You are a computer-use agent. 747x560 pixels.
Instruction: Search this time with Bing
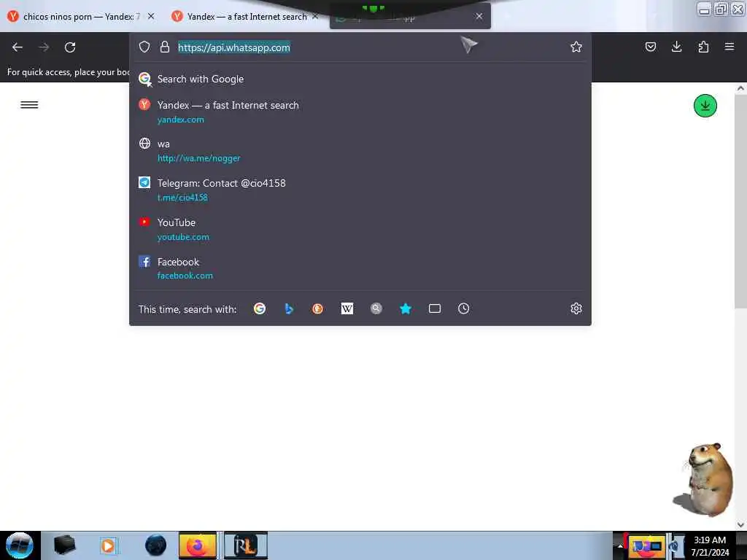289,308
